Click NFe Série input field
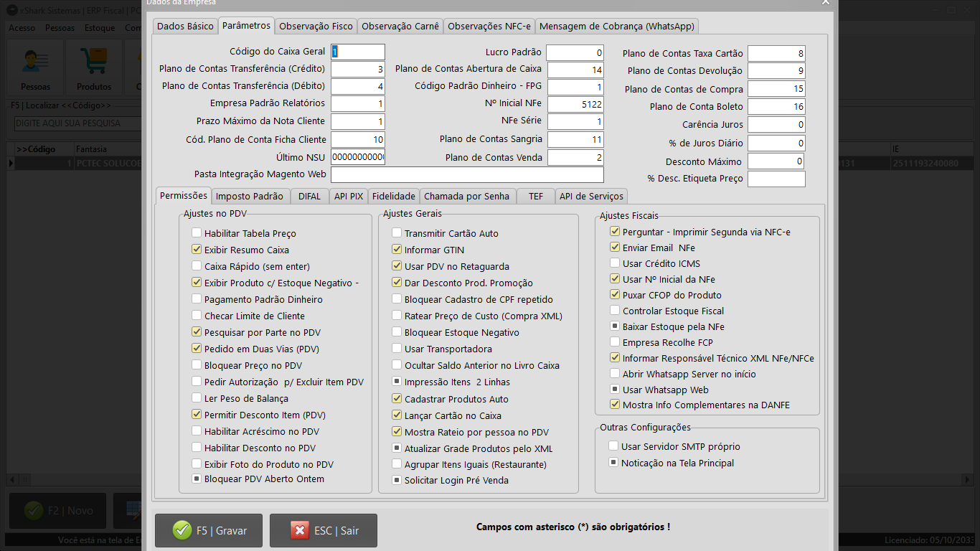980x551 pixels. click(x=575, y=121)
